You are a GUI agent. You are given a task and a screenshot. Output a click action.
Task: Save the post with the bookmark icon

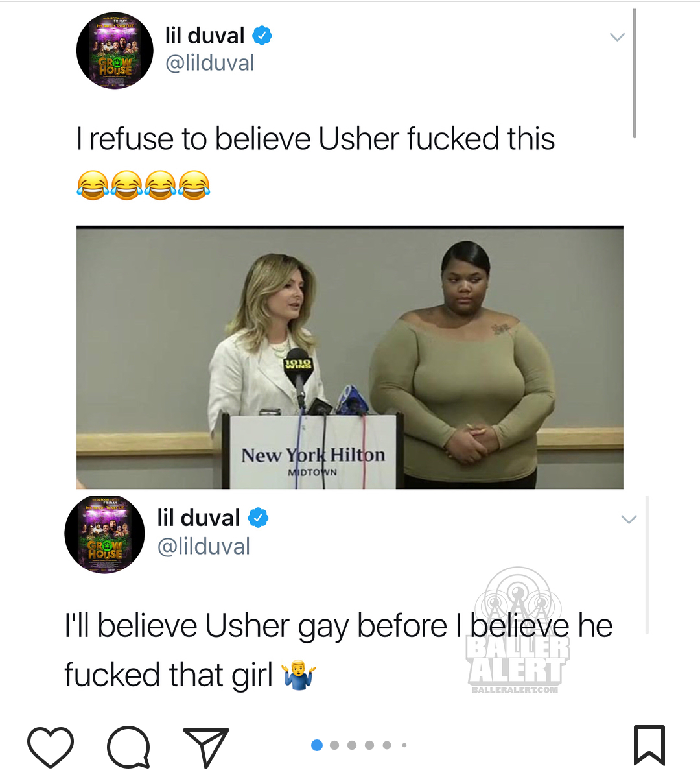(x=649, y=745)
